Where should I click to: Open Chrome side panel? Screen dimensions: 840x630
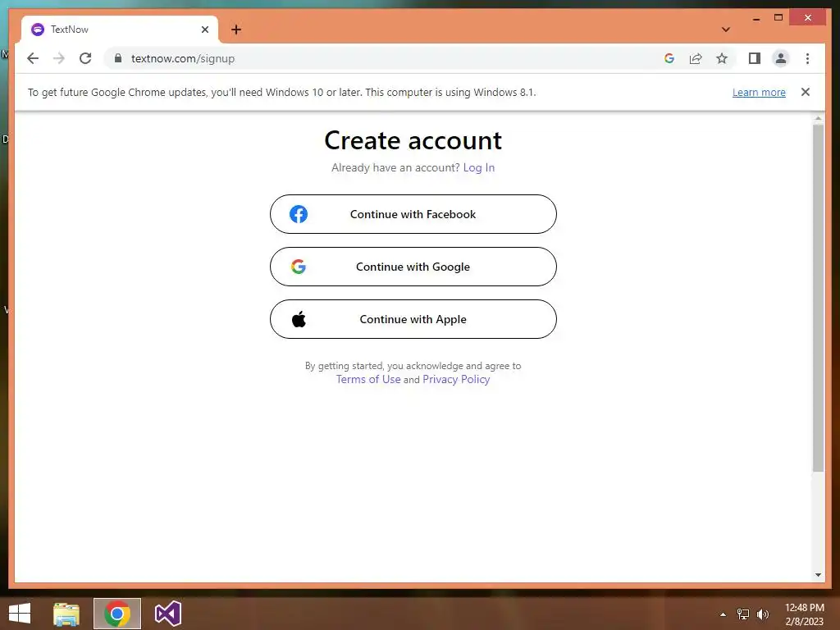click(755, 58)
